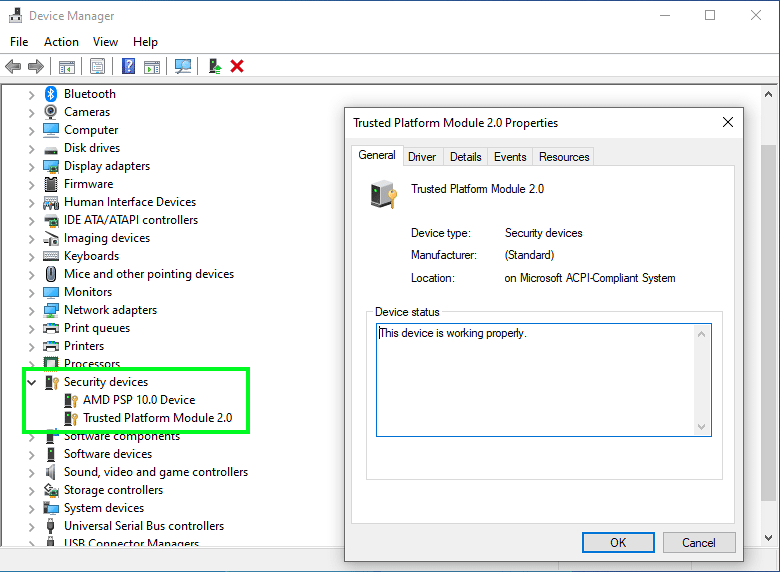780x572 pixels.
Task: Select AMD PSP 10.0 Device
Action: click(x=139, y=400)
